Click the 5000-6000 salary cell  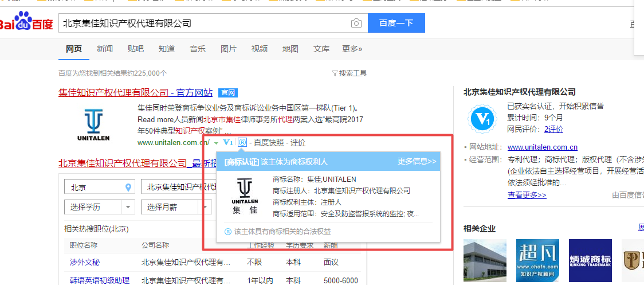341,280
